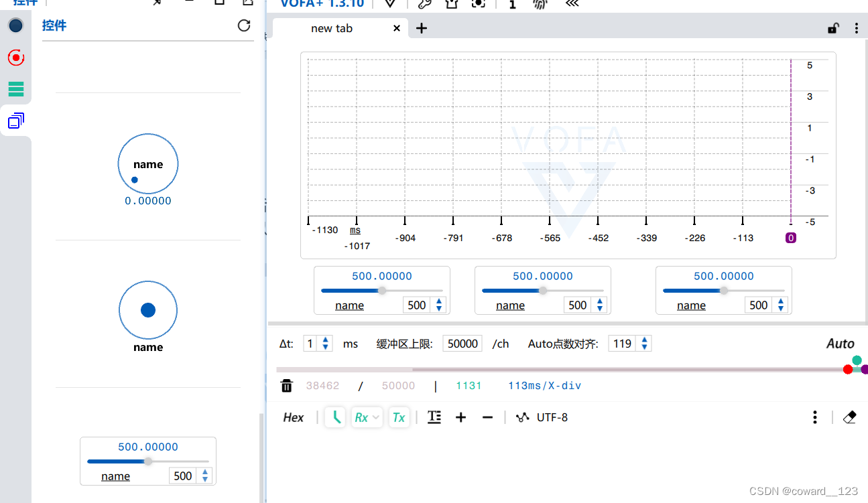This screenshot has height=503, width=868.
Task: Click the 500 value box in left slider
Action: coord(183,476)
